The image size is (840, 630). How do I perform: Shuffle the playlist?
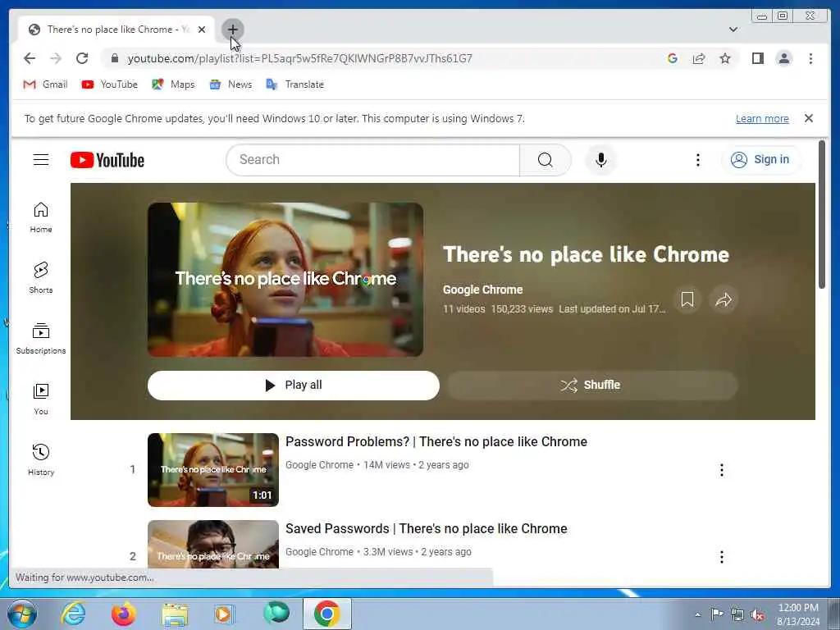(592, 386)
